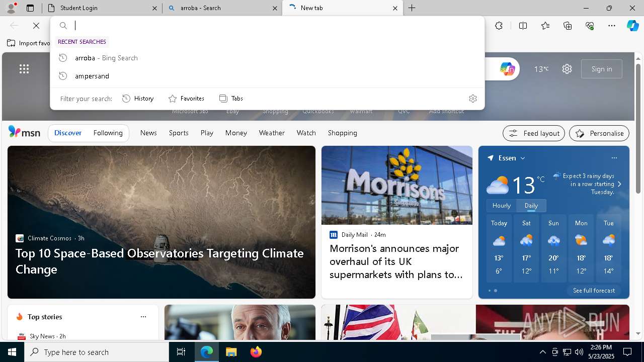The image size is (644, 362).
Task: Open Settings and more ellipsis menu
Action: 612,26
